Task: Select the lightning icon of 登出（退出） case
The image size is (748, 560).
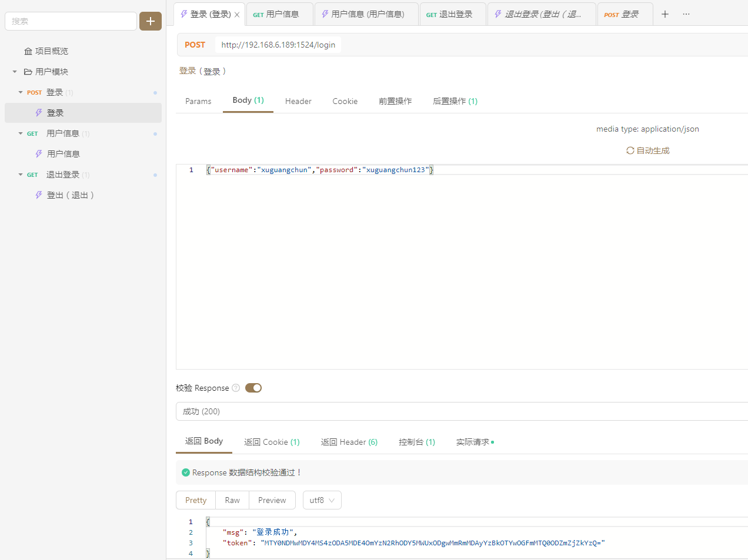Action: pos(39,195)
